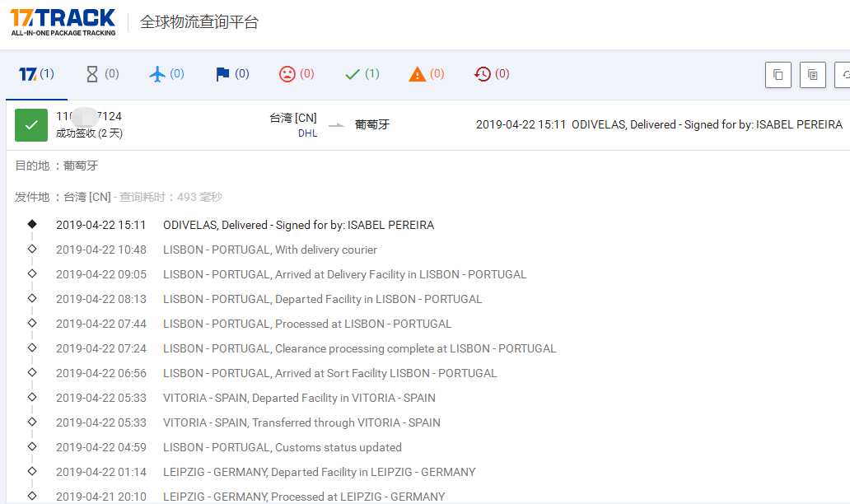This screenshot has height=504, width=850.
Task: Toggle the green delivered status checkbox
Action: coord(31,125)
